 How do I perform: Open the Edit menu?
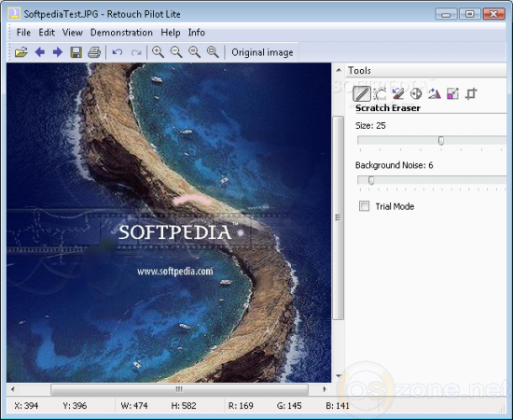[x=47, y=33]
